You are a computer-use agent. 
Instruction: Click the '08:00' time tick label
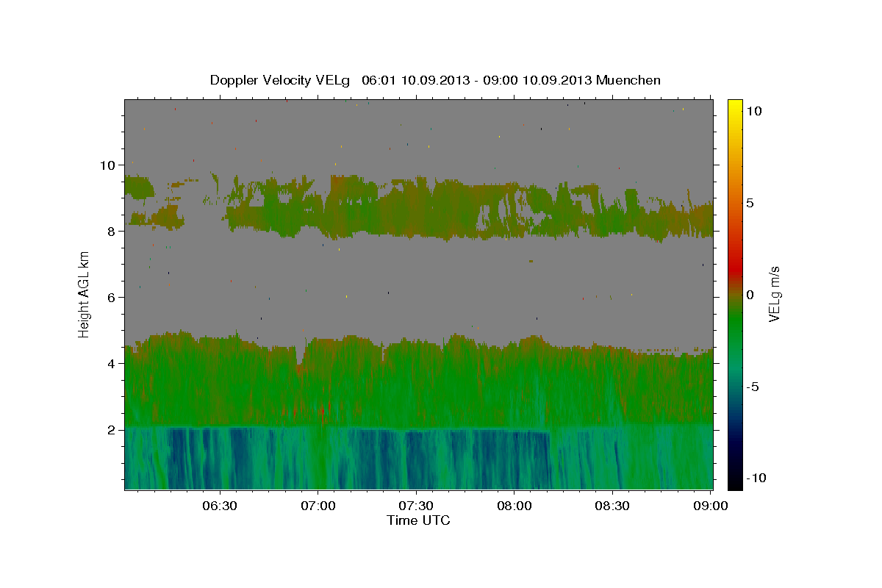click(514, 506)
